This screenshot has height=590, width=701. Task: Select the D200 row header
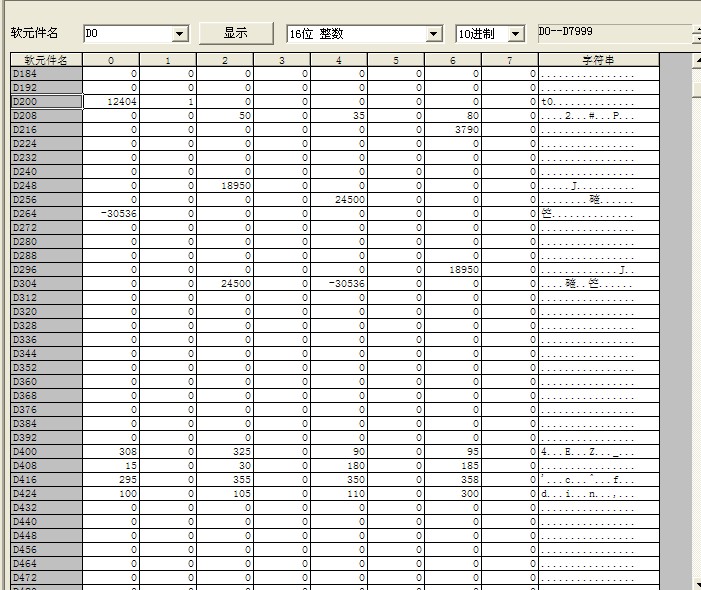coord(45,102)
